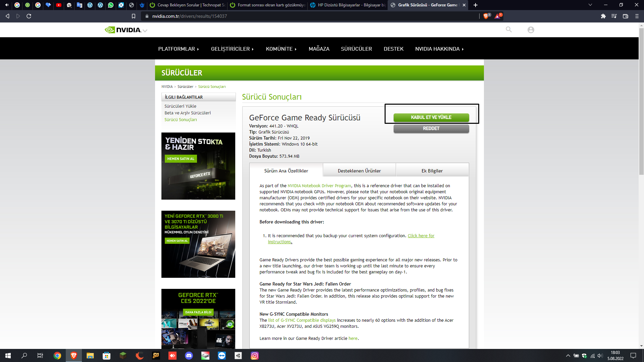Switch to the Cevap Bekleyen Sorular tab
Image resolution: width=644 pixels, height=362 pixels.
click(x=187, y=5)
